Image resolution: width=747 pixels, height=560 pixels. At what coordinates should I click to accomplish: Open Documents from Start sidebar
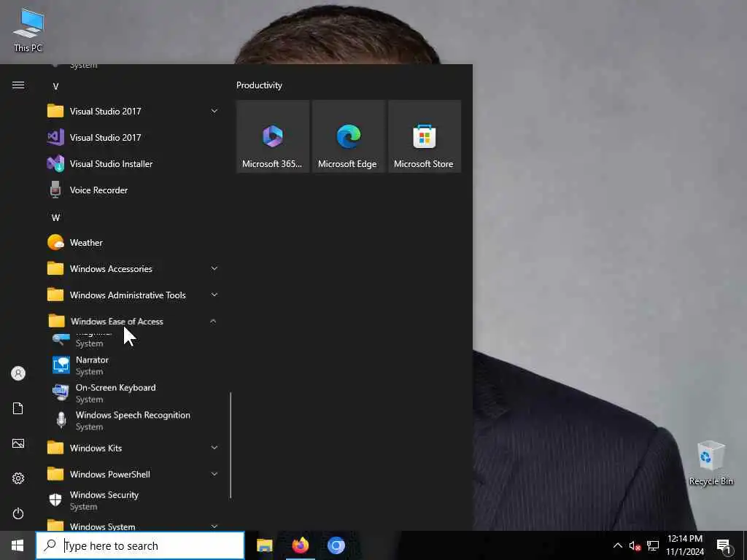point(18,408)
